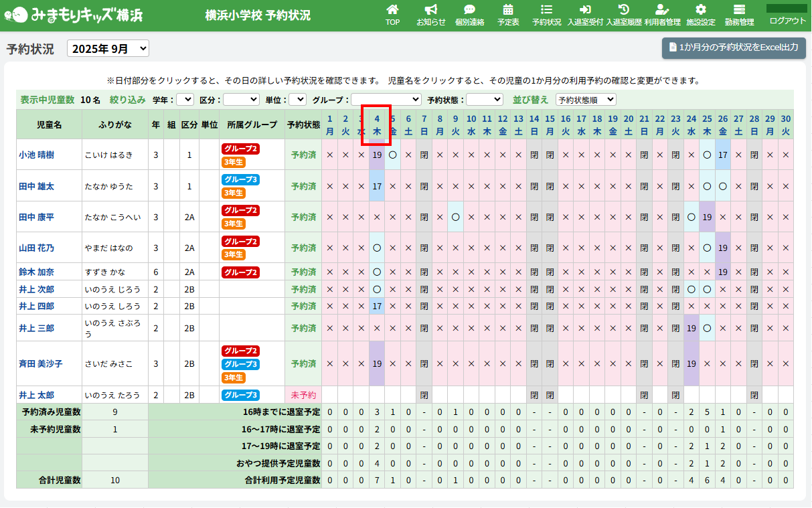Export 1か月分の予約状況 to Excel

(x=734, y=48)
